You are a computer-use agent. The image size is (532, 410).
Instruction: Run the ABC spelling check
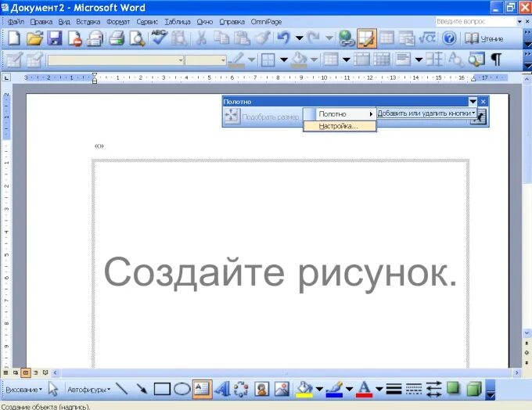[x=159, y=38]
